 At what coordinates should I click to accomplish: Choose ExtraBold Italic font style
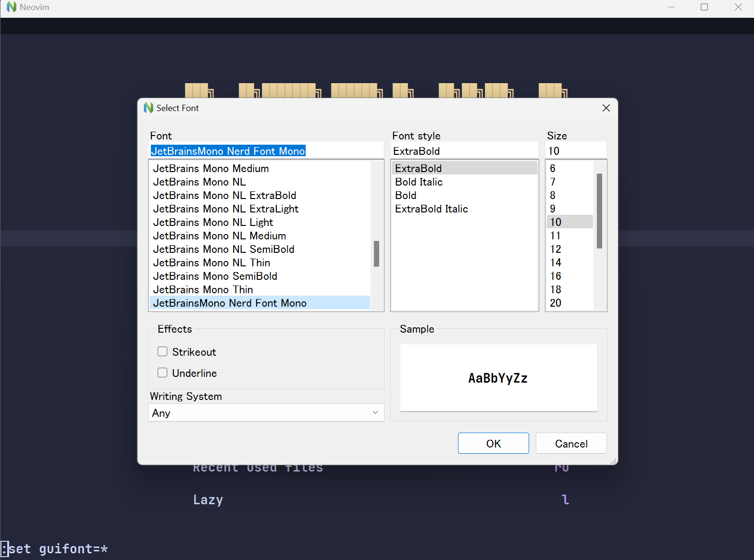click(465, 209)
